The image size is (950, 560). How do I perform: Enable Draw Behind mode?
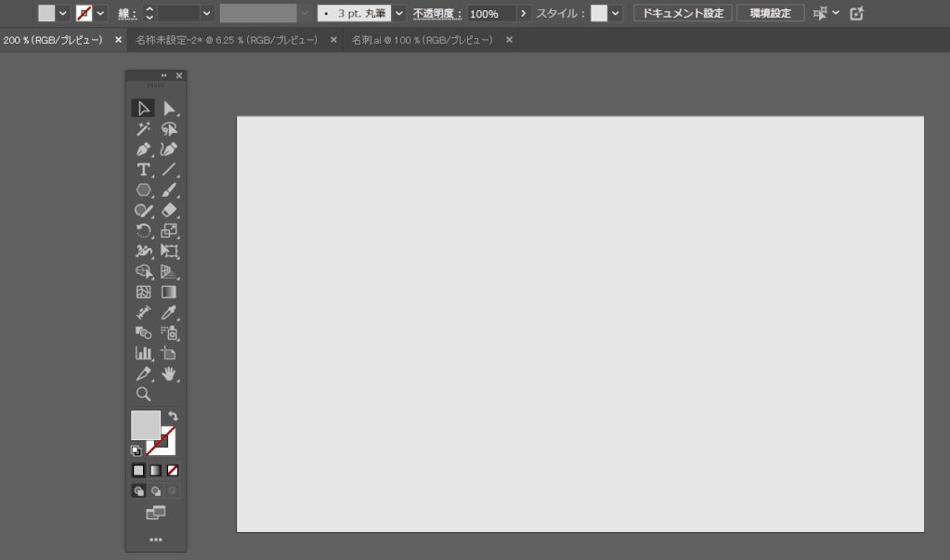156,491
